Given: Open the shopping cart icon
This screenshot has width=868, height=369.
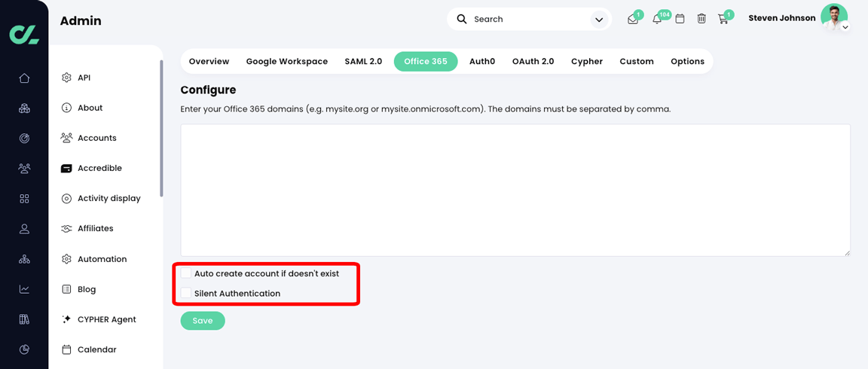Looking at the screenshot, I should 723,19.
